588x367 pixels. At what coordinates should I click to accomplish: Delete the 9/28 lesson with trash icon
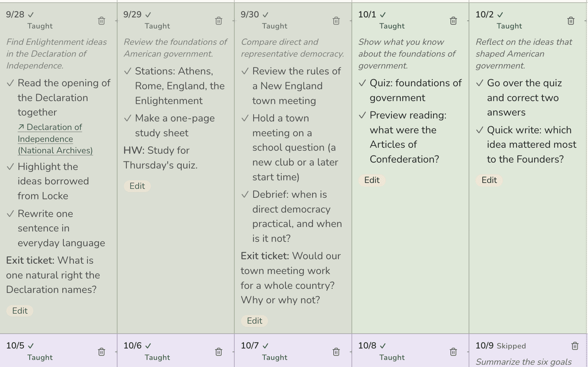click(102, 21)
